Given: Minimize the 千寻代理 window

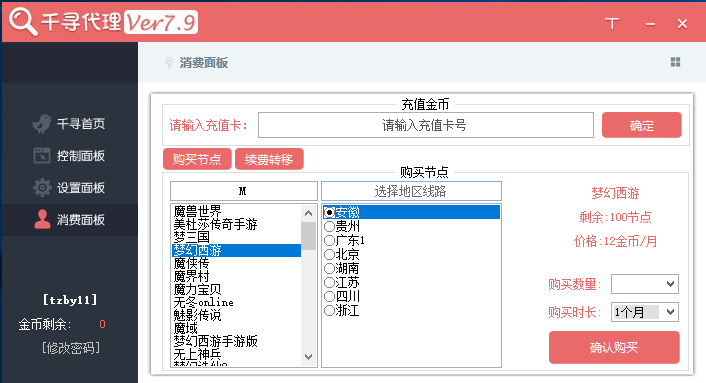Looking at the screenshot, I should pos(650,24).
